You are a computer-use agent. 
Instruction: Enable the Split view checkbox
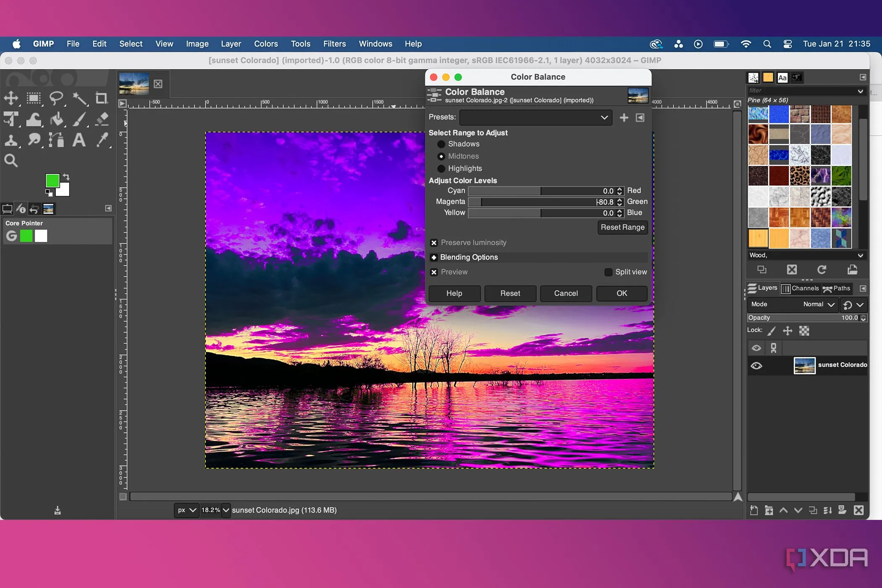tap(608, 272)
